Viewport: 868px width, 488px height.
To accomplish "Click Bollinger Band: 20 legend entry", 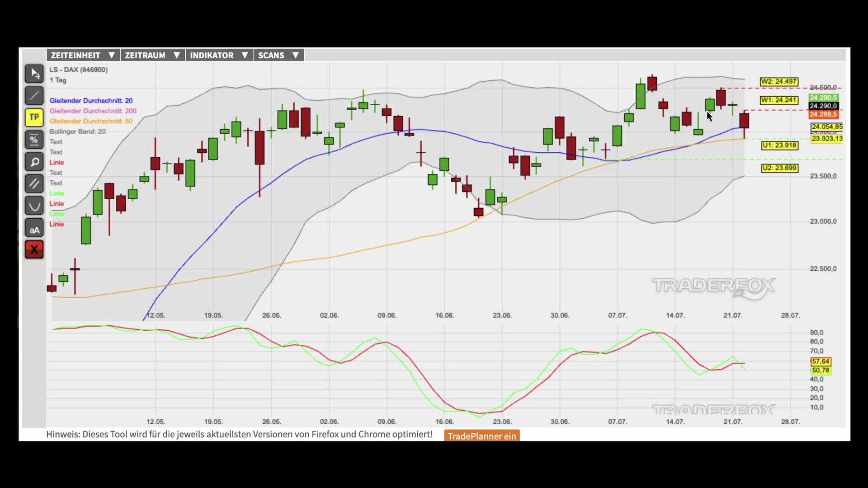I will tap(77, 131).
